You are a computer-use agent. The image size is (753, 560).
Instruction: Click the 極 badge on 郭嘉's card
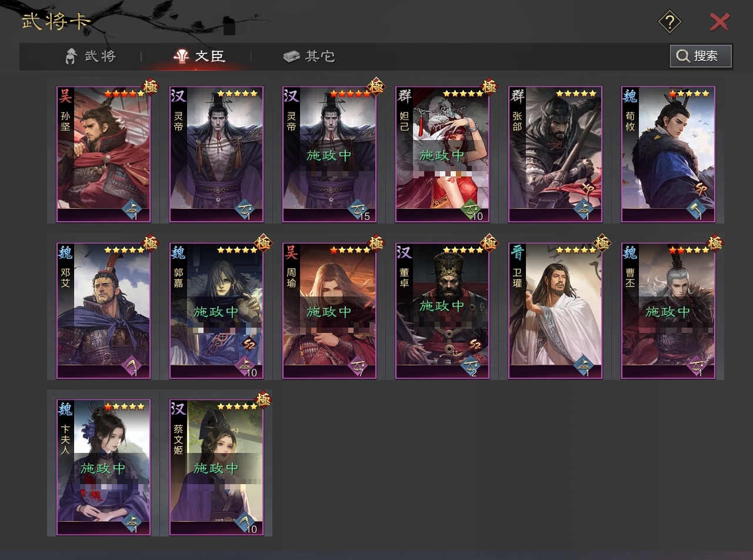[264, 243]
